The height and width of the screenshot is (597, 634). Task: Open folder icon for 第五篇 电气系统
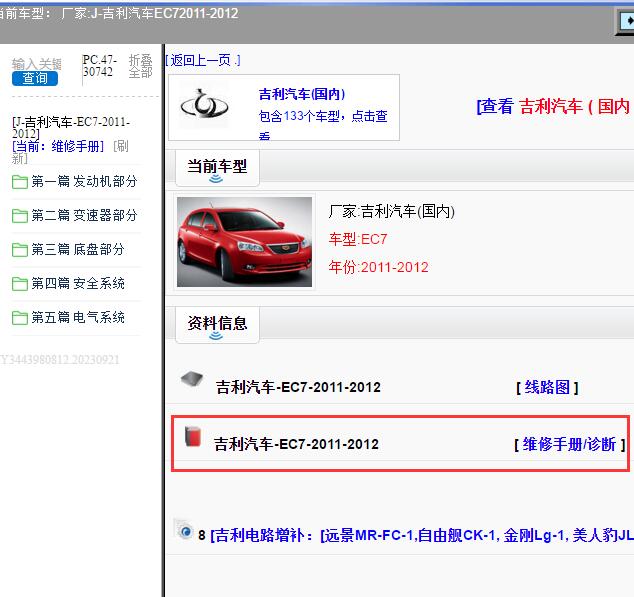(x=19, y=318)
